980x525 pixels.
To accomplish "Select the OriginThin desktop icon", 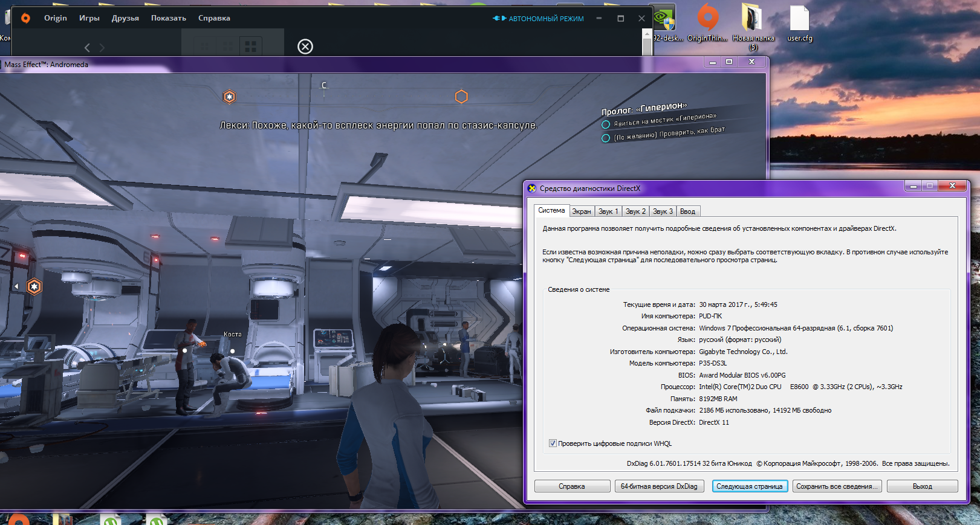I will click(x=707, y=24).
